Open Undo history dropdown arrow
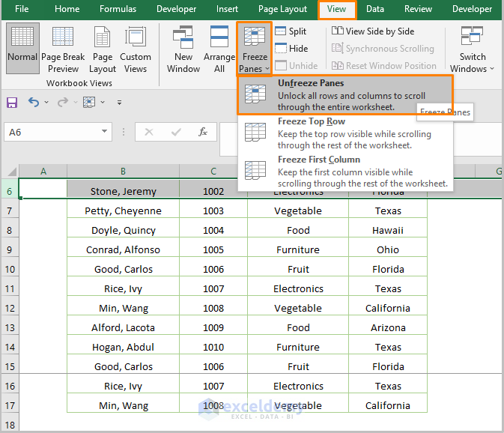Screen dimensions: 504x433 tap(46, 102)
